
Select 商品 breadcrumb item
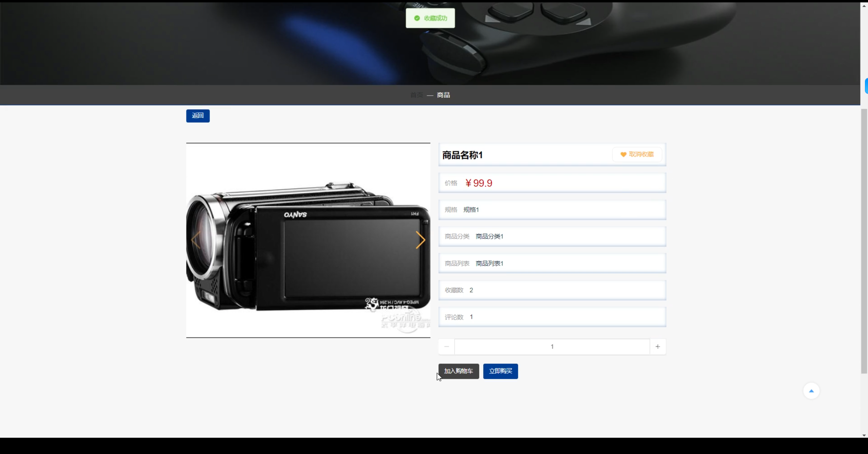click(x=443, y=95)
